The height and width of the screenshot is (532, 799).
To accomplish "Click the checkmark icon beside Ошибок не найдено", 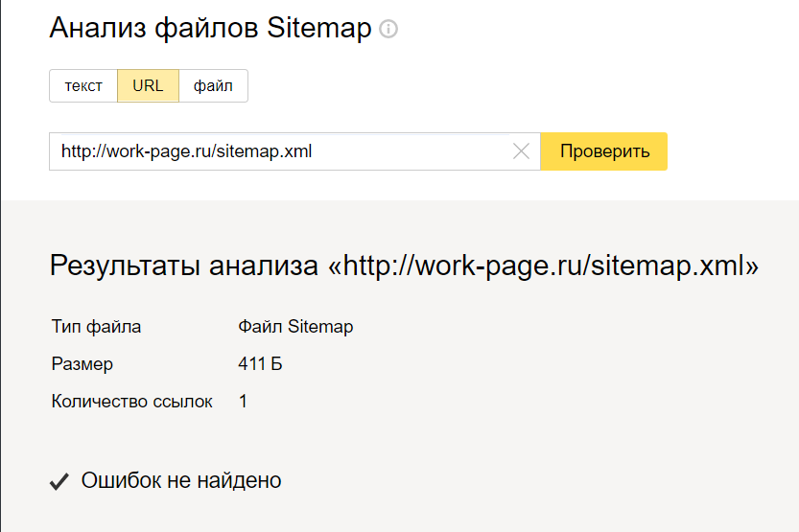I will 59,481.
